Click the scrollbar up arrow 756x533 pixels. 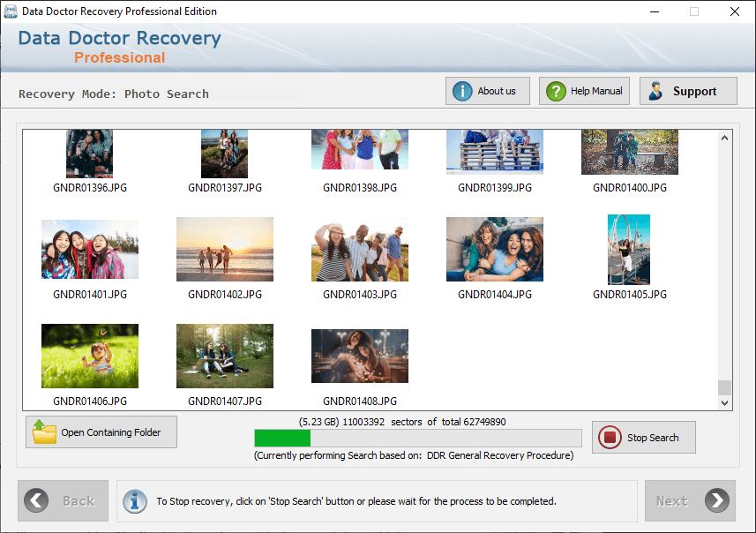[724, 138]
